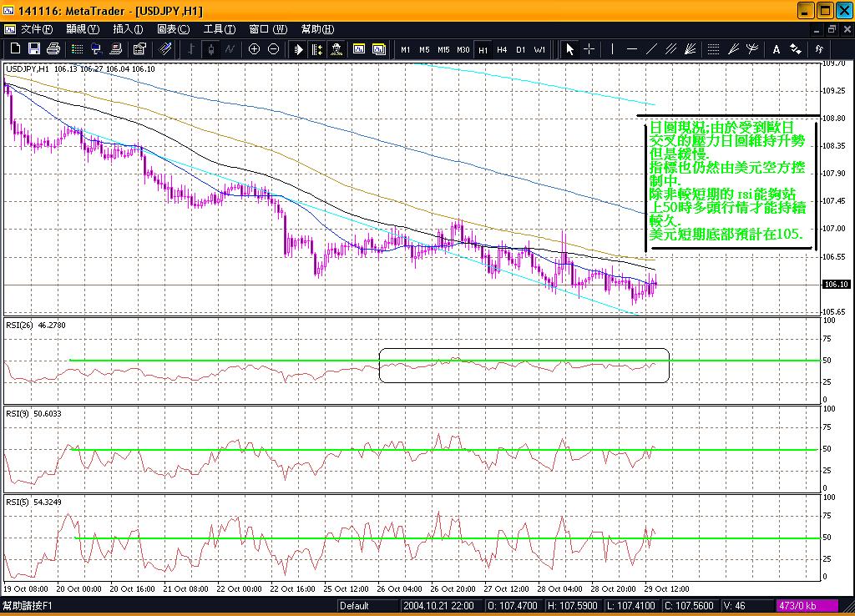Open the Terminal laptop icon

115,49
